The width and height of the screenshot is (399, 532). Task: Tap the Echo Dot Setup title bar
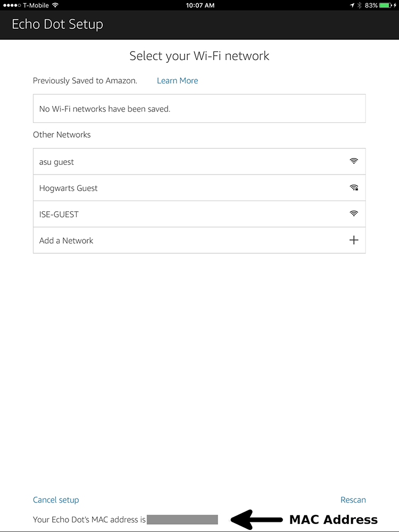[x=57, y=24]
